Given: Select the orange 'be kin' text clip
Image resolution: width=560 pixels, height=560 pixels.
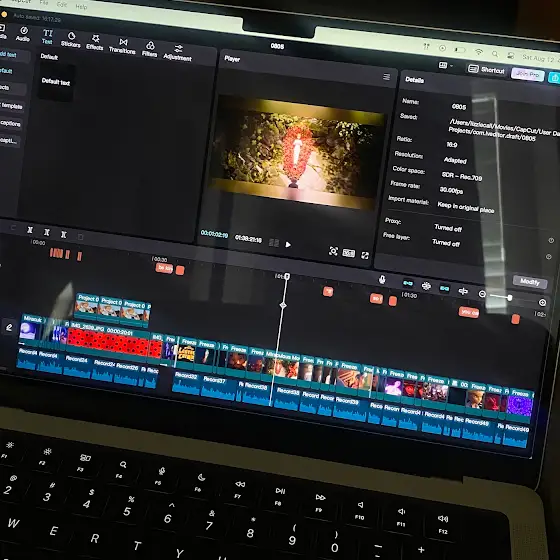Looking at the screenshot, I should point(164,268).
